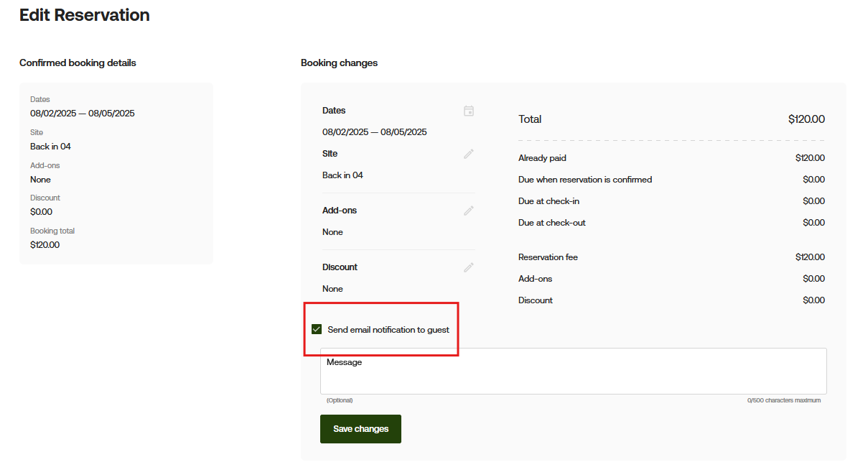Click the (Optional) hint below Message
868x475 pixels.
coord(340,400)
